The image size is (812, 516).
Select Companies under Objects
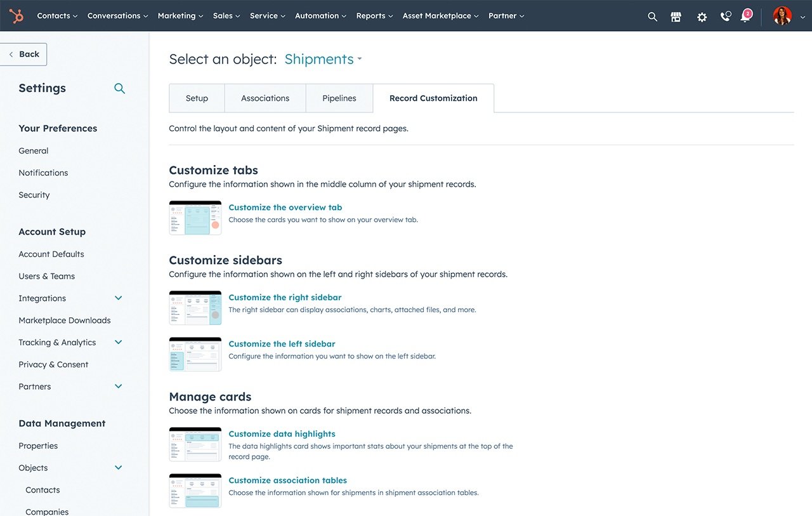[x=47, y=511]
